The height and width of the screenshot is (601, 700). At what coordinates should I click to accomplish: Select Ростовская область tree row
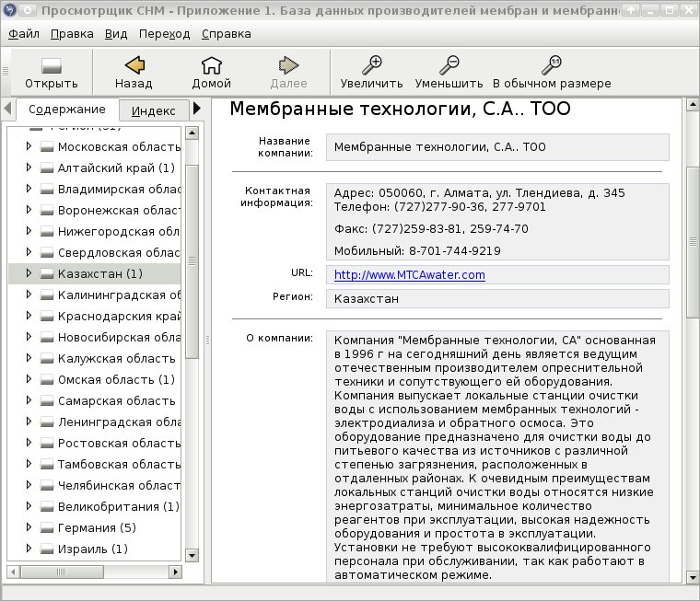point(95,443)
